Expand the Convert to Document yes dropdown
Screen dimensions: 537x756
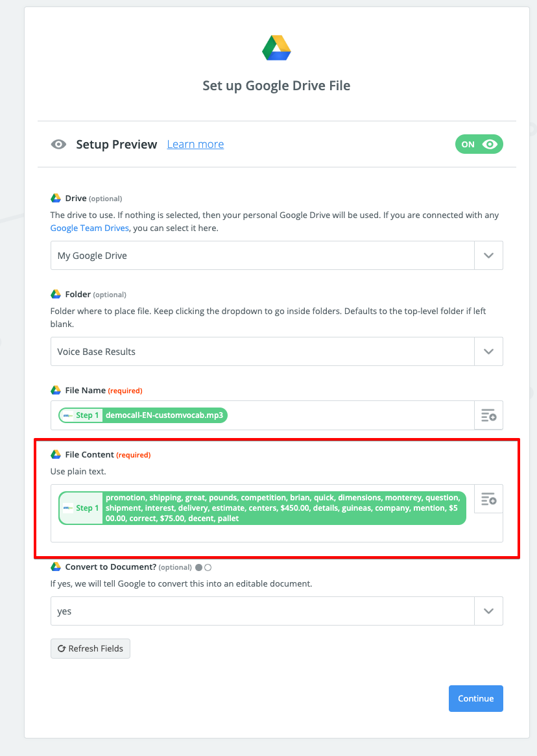(x=488, y=611)
